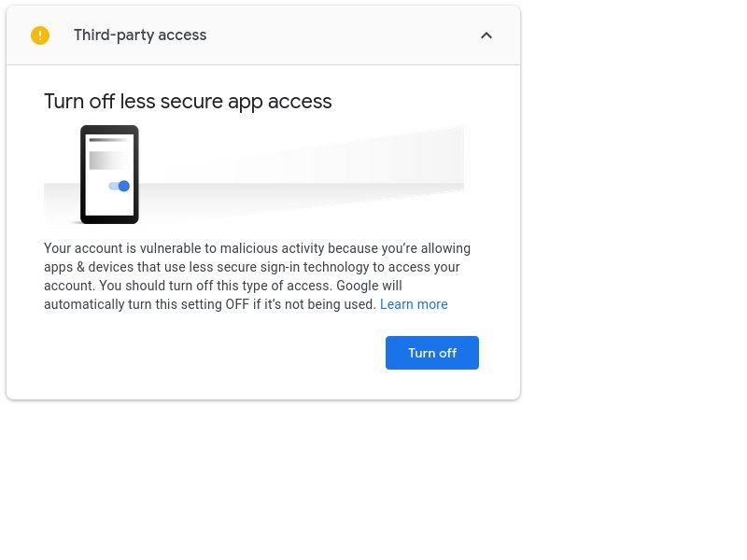Select the Third-party access header title
Image resolution: width=747 pixels, height=560 pixels.
pos(140,35)
